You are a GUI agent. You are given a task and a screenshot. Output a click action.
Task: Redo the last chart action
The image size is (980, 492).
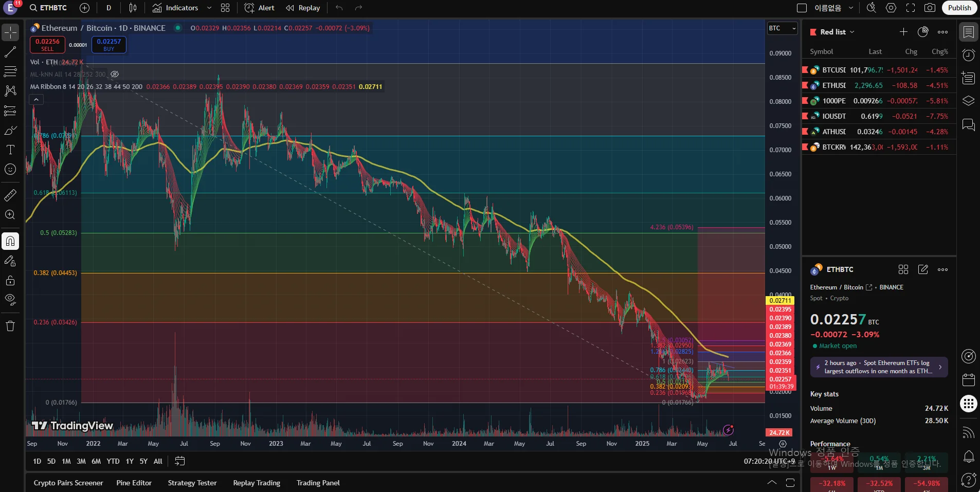[359, 8]
